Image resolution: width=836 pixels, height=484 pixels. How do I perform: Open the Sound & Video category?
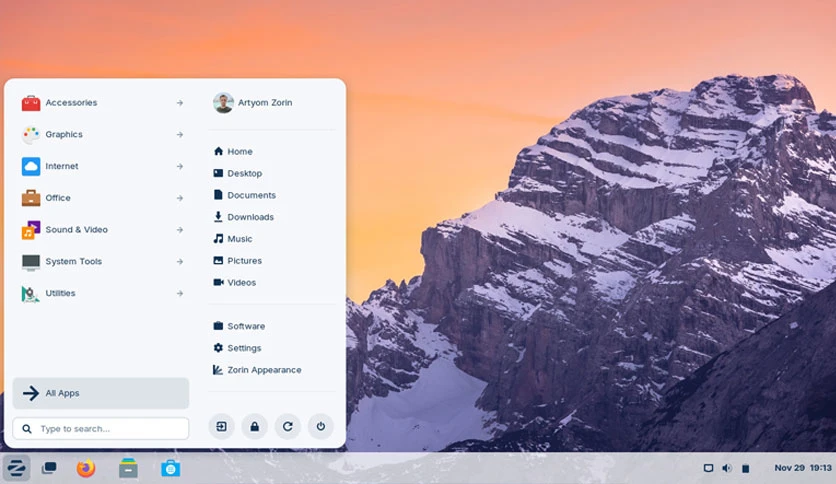coord(101,230)
